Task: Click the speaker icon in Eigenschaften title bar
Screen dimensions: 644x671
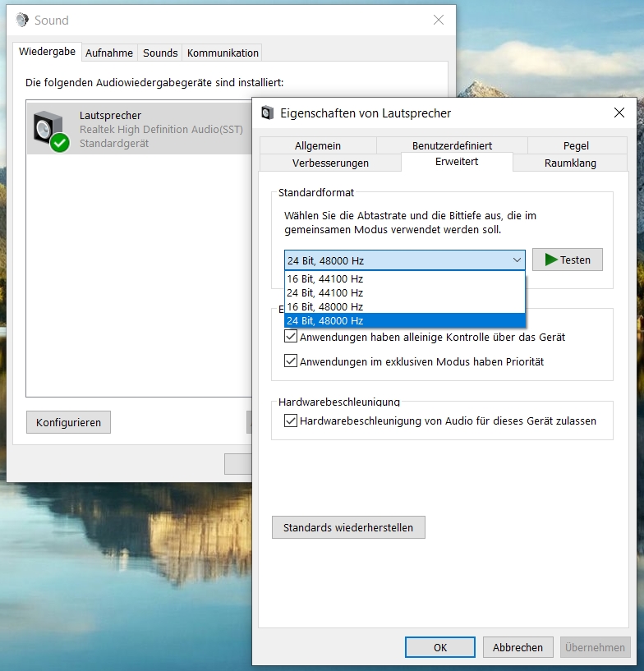Action: point(268,113)
